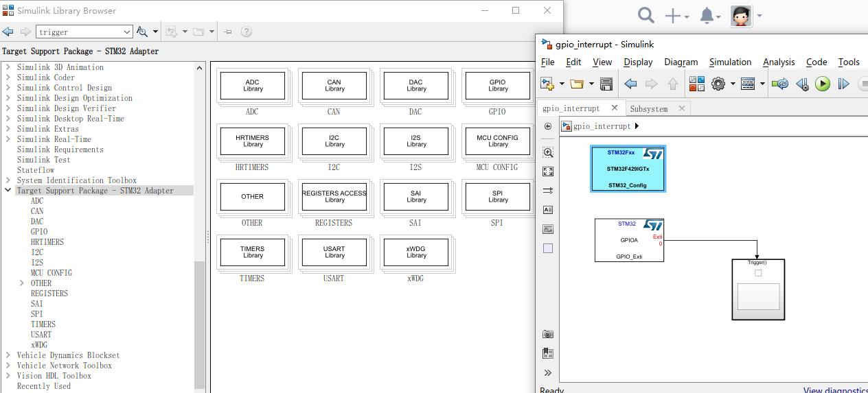Select HRTIMERS in the library tree
The height and width of the screenshot is (393, 868).
47,242
